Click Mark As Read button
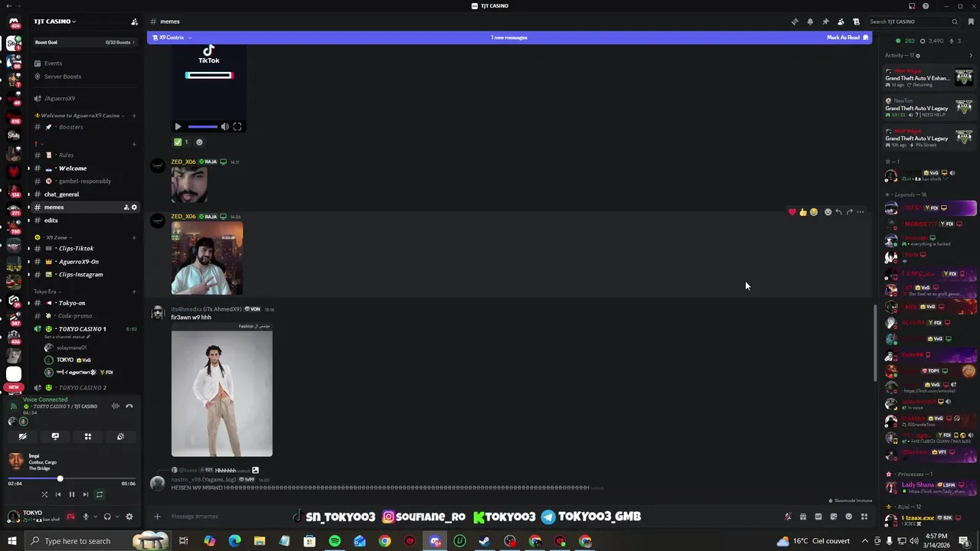The width and height of the screenshot is (980, 551). [x=848, y=37]
